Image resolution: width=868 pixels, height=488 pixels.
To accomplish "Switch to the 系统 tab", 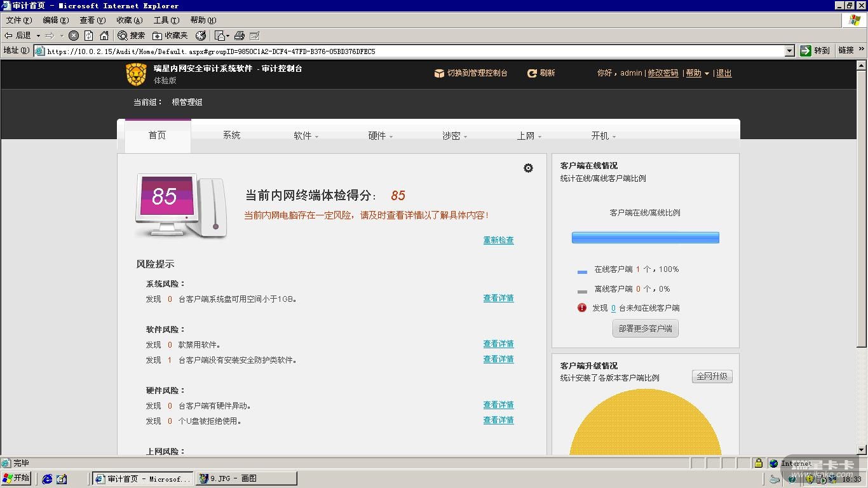I will click(231, 135).
